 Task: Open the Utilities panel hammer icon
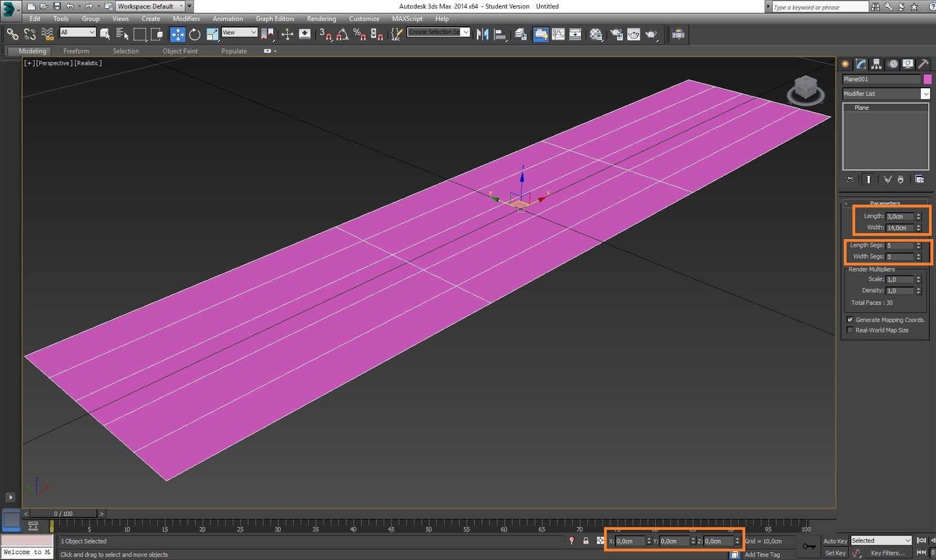[x=923, y=64]
